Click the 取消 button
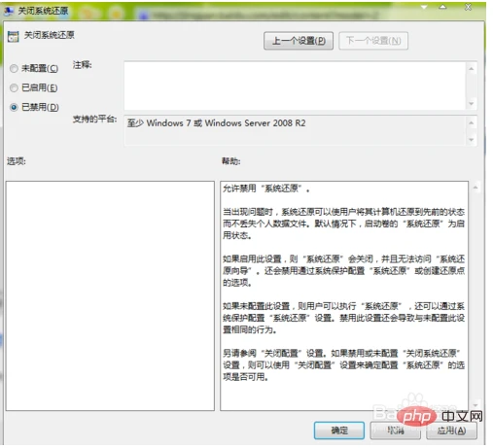493x448 pixels. (x=396, y=431)
